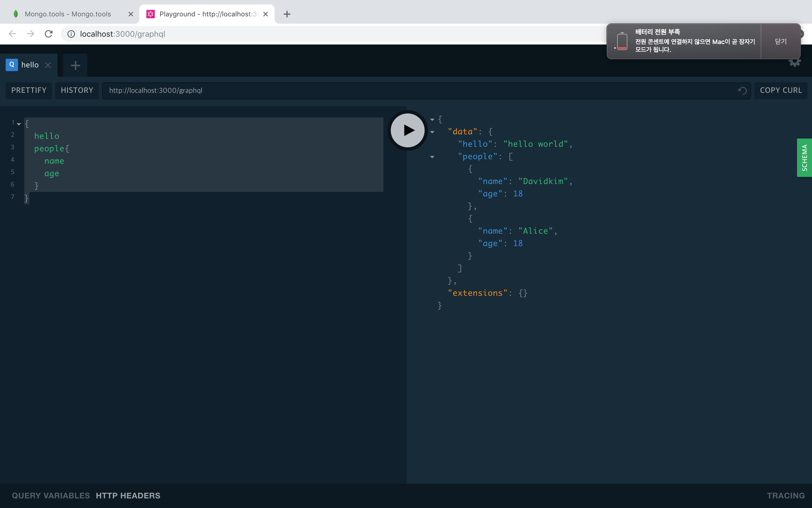Open the HISTORY panel
This screenshot has height=508, width=812.
pos(77,90)
